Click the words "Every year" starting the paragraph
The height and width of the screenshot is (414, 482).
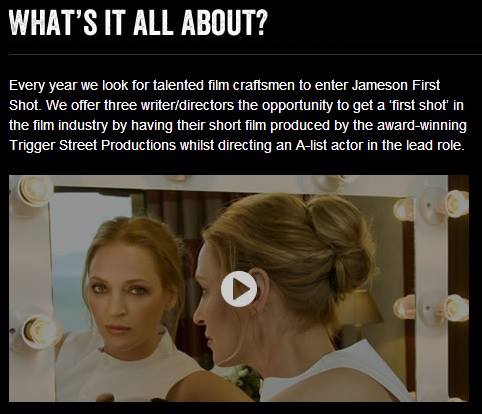[x=43, y=86]
